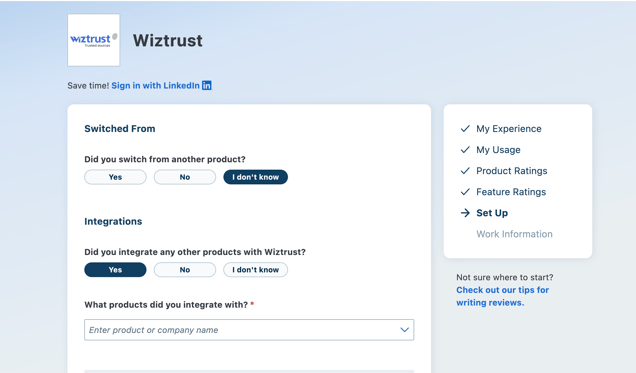Click the checkmark beside Product Ratings
The height and width of the screenshot is (373, 636).
pos(465,171)
